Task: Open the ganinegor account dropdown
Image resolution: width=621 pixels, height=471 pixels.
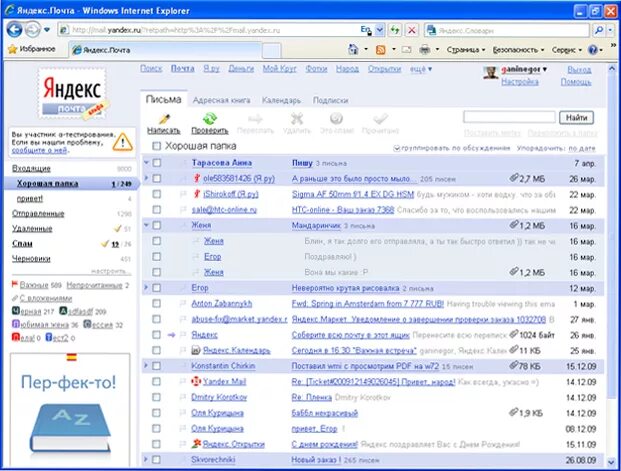Action: click(x=546, y=69)
